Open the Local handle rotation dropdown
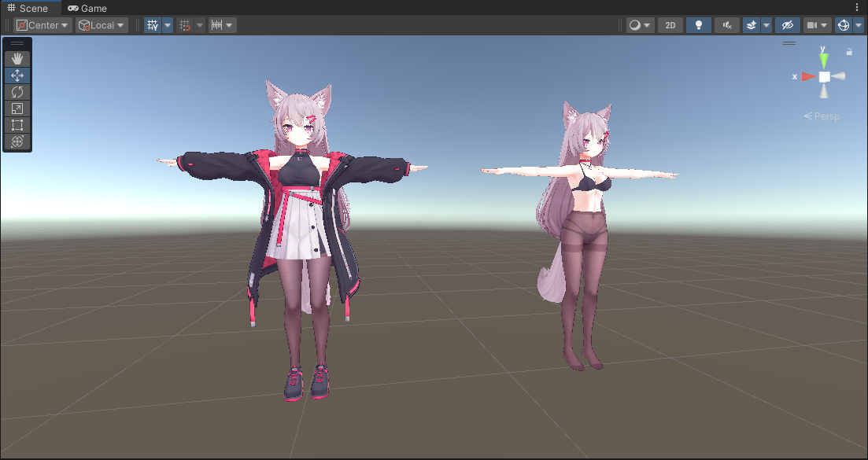Screen dimensions: 868x460 102,25
